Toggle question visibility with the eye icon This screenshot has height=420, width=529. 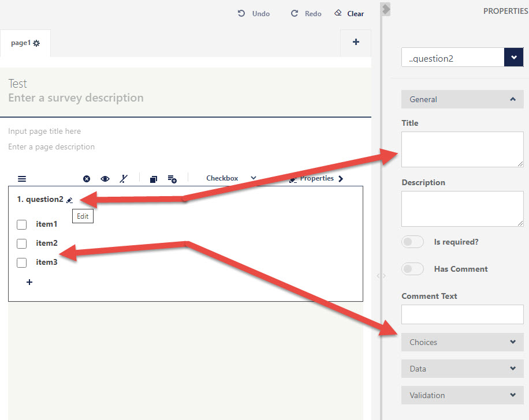pyautogui.click(x=105, y=179)
